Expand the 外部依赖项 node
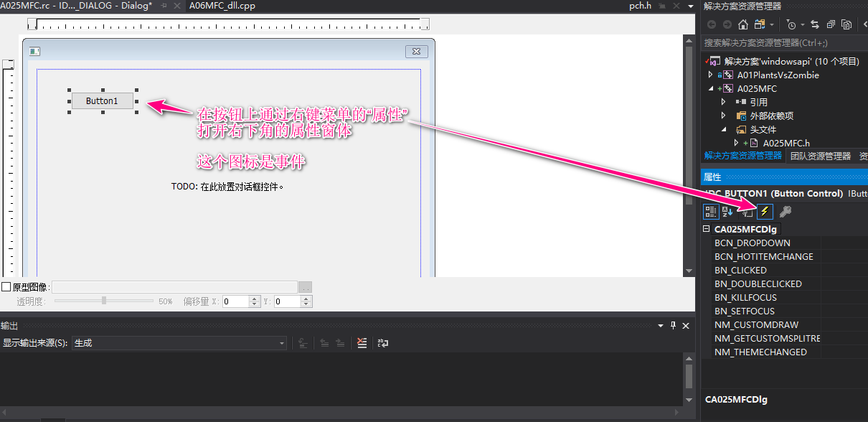The image size is (868, 422). (x=723, y=116)
